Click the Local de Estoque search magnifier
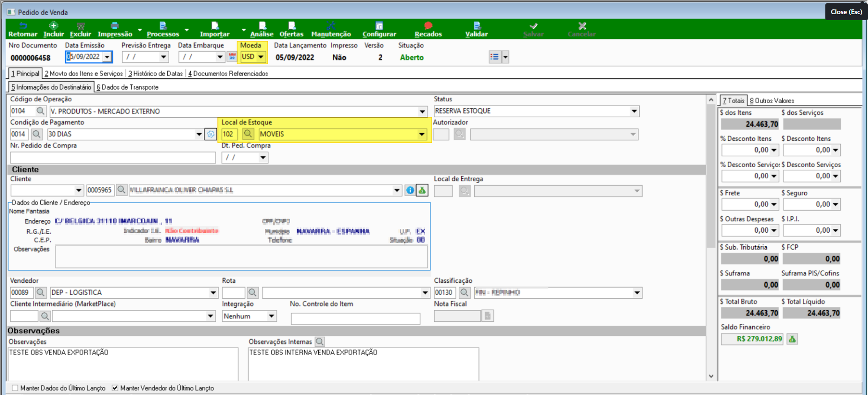Screen dimensions: 868x395 point(248,134)
